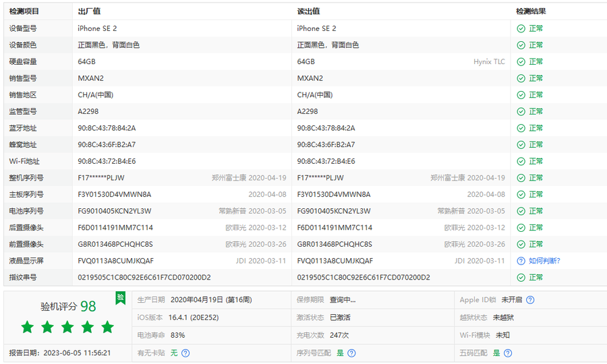Click the factory 郑州富士康 2020-04-19 note
The height and width of the screenshot is (364, 607).
click(x=249, y=178)
